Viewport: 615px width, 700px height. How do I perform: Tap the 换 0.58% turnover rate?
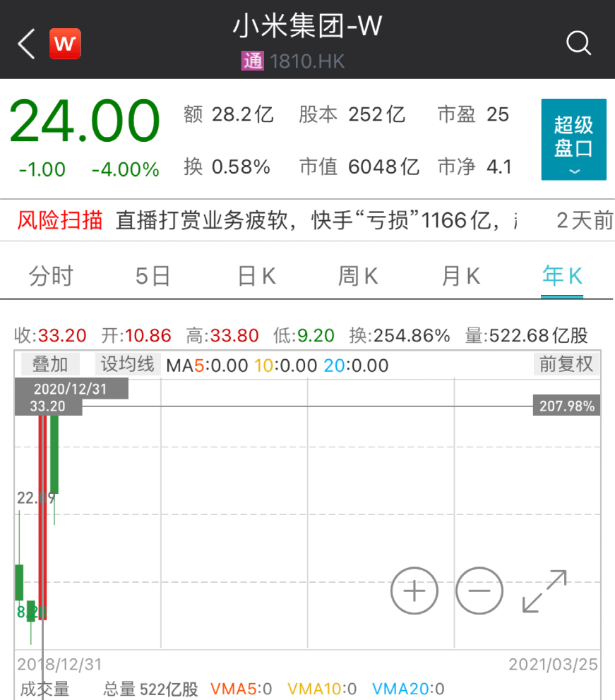click(x=227, y=167)
